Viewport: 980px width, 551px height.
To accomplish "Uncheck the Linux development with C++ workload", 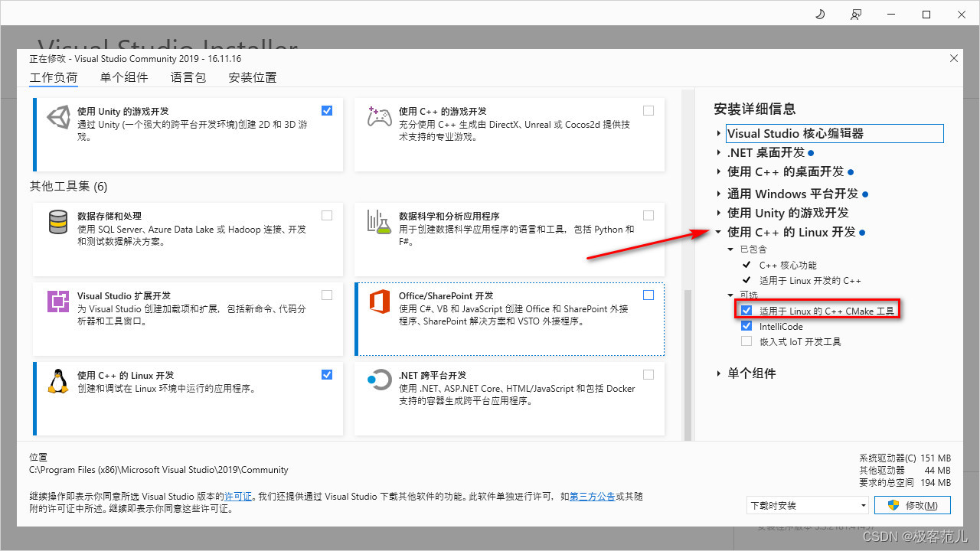I will pyautogui.click(x=327, y=375).
